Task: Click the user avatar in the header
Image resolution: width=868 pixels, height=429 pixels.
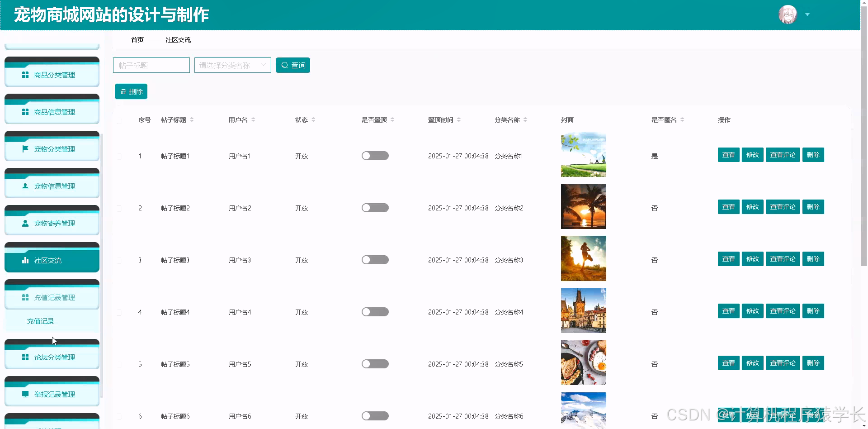Action: (788, 14)
